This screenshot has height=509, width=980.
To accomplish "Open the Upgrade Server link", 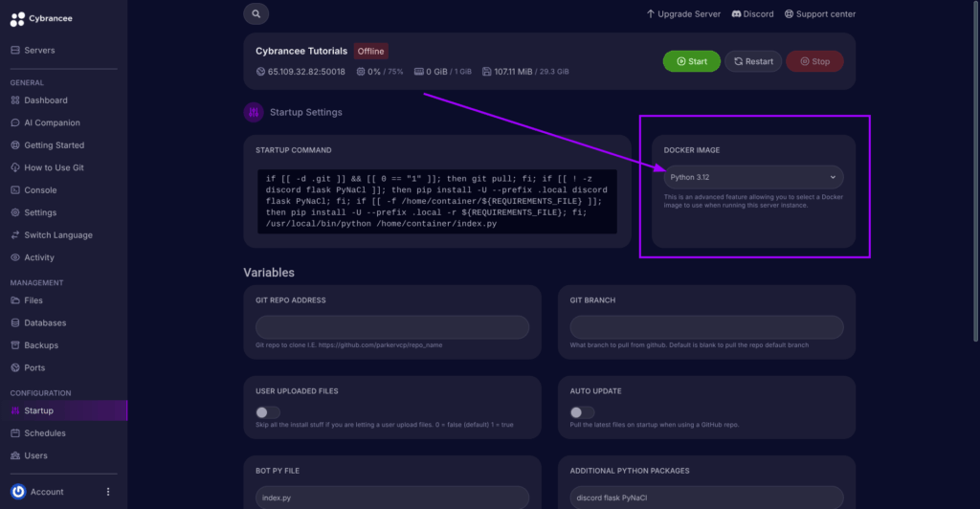I will pos(683,13).
